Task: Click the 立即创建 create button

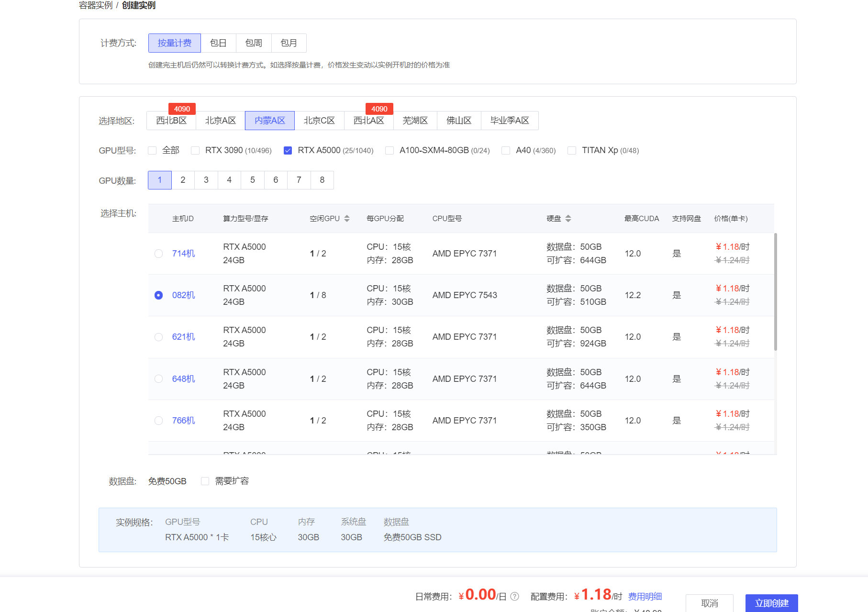Action: pyautogui.click(x=772, y=603)
